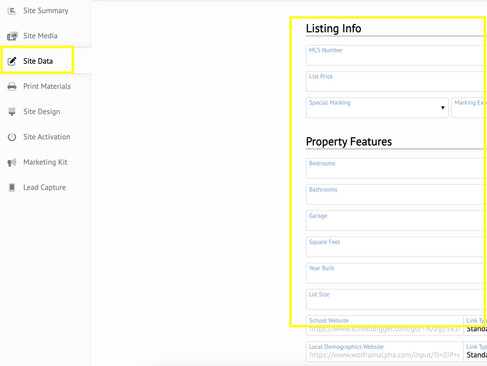Select the Site Data menu entry

click(46, 61)
